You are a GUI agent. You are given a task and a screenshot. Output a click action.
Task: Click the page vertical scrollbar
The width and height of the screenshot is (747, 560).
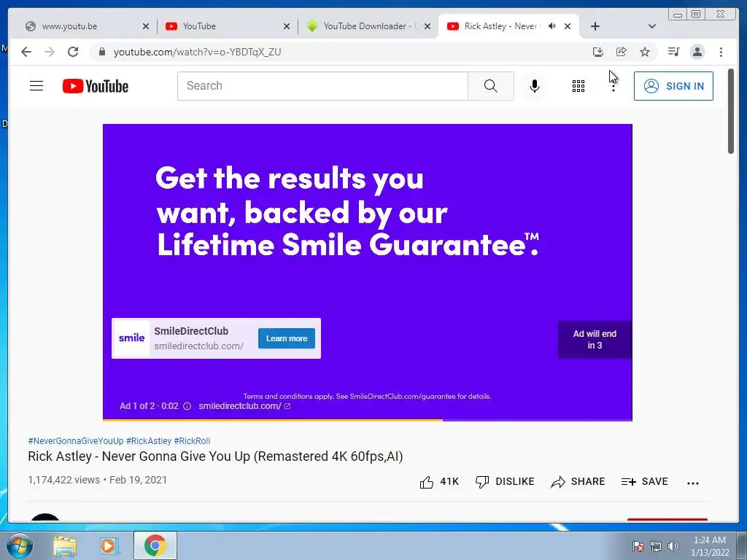click(731, 112)
